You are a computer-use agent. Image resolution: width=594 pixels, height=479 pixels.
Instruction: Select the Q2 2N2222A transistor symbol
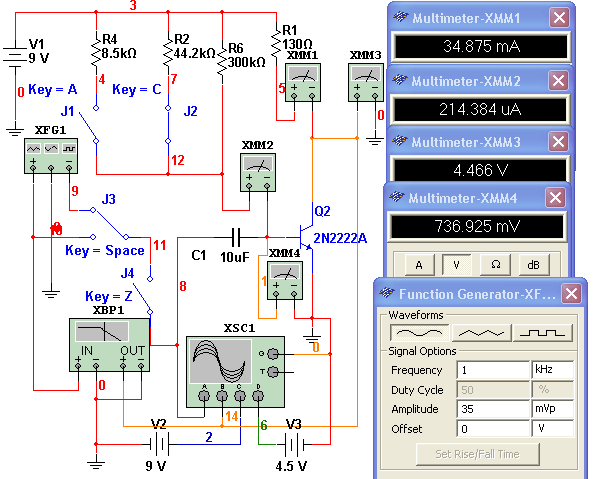[x=306, y=237]
